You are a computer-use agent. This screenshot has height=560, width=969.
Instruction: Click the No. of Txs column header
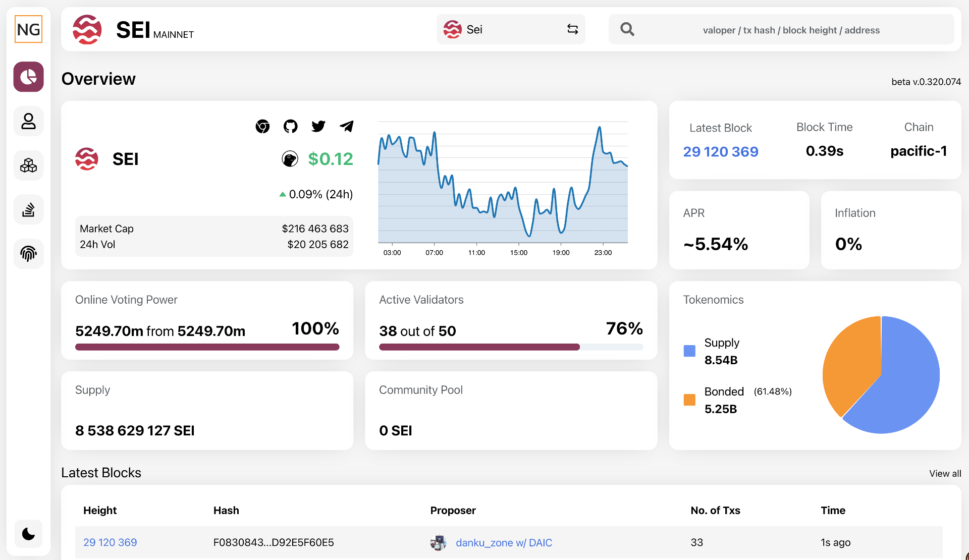715,511
